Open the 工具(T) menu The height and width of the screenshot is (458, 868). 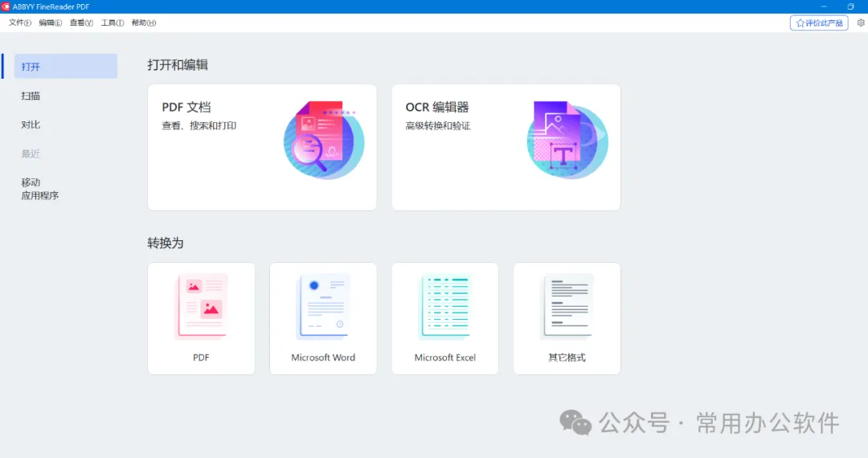[113, 22]
